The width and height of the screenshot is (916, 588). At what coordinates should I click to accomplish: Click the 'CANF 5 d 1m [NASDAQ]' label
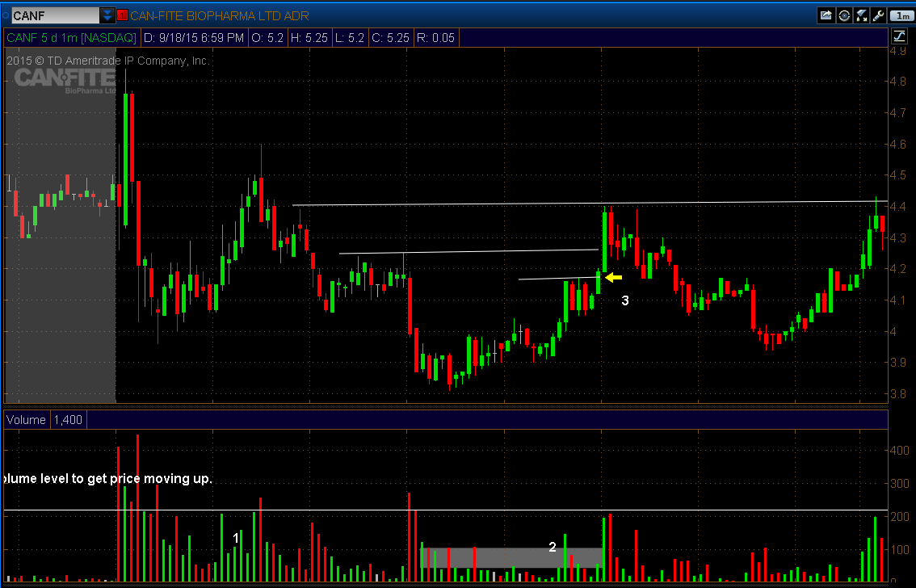coord(71,38)
